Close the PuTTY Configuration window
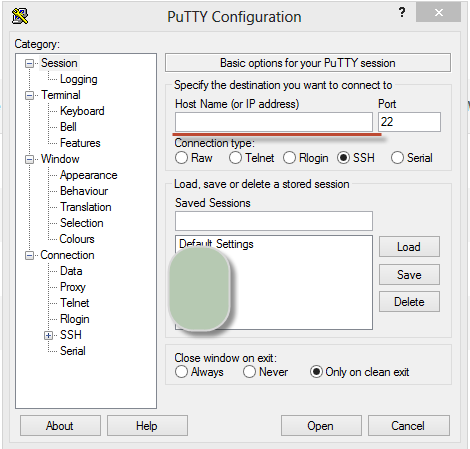The width and height of the screenshot is (470, 449). pyautogui.click(x=439, y=13)
